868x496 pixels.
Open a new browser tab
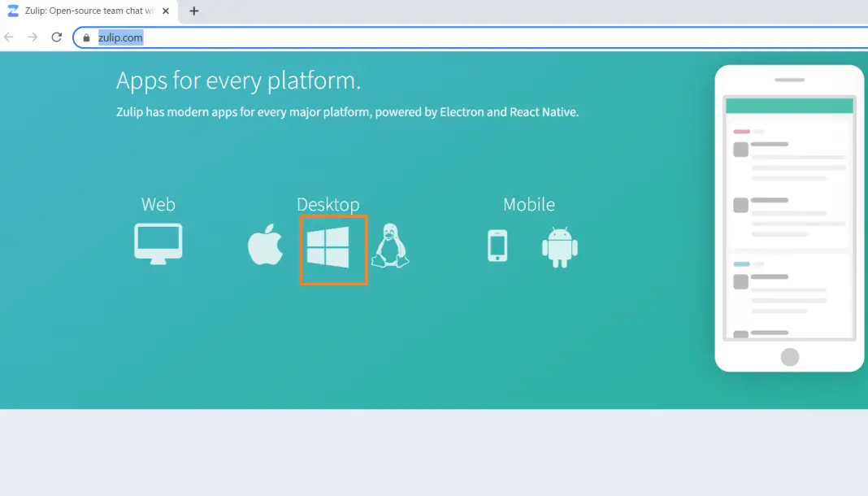[194, 11]
